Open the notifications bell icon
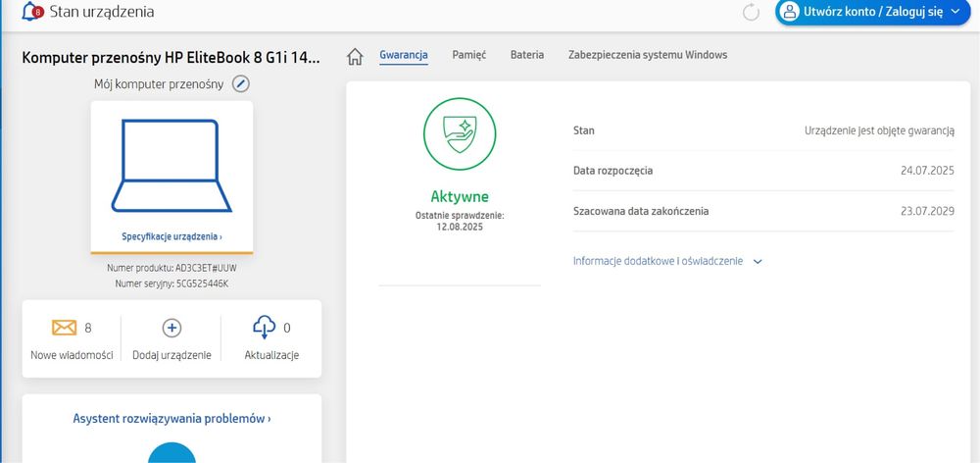The height and width of the screenshot is (463, 980). pos(32,11)
